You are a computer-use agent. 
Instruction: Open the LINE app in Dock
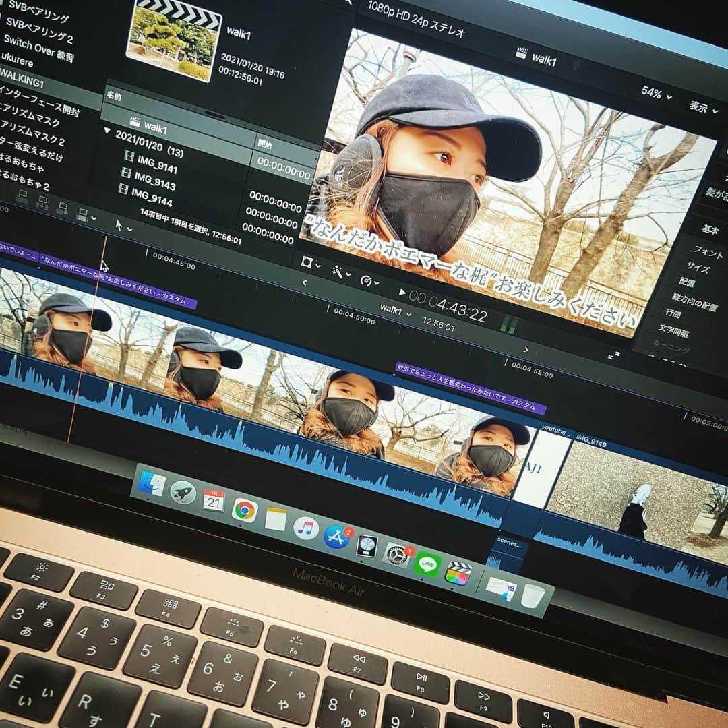(x=427, y=564)
